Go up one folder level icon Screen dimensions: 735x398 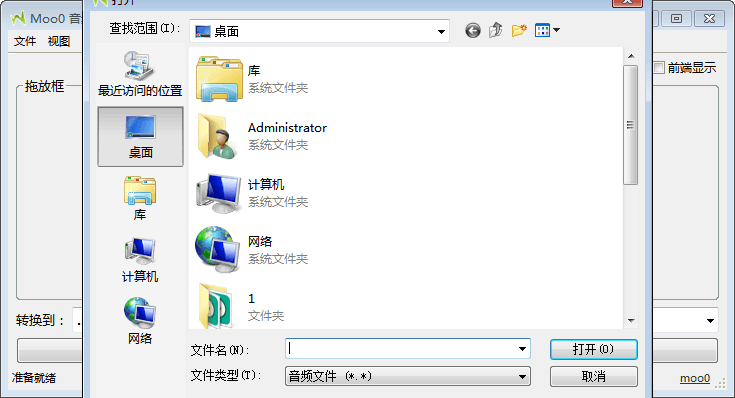pyautogui.click(x=495, y=30)
